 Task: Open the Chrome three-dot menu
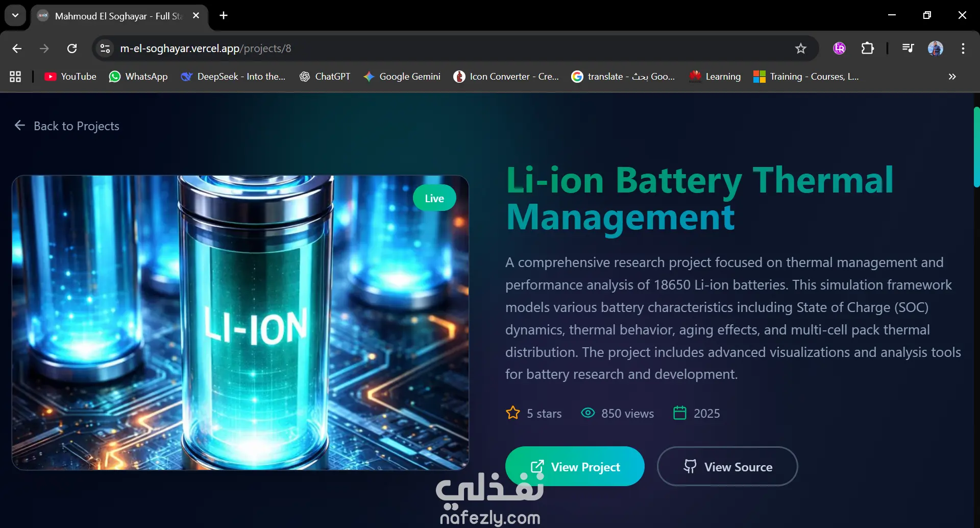[x=963, y=49]
